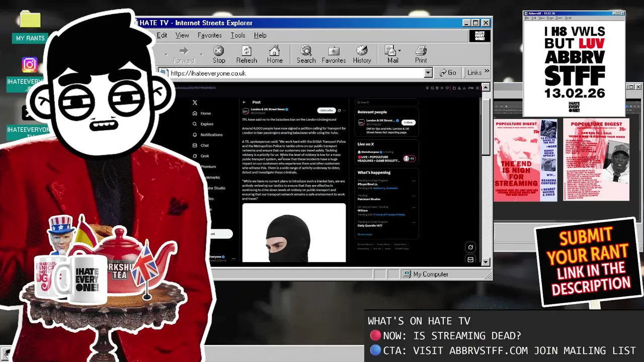Open more options for #SuperBowl trend
This screenshot has width=644, height=362.
[x=414, y=182]
